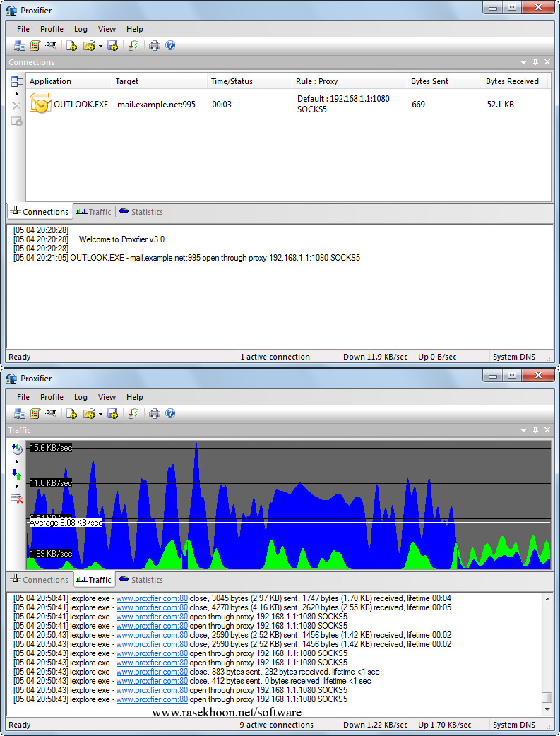Viewport: 560px width, 736px height.
Task: Click log scrollbar up arrow in lower window
Action: pyautogui.click(x=547, y=600)
